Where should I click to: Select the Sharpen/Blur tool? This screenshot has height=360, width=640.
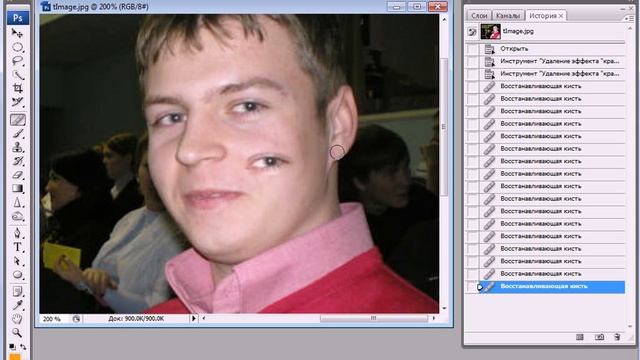pyautogui.click(x=18, y=202)
